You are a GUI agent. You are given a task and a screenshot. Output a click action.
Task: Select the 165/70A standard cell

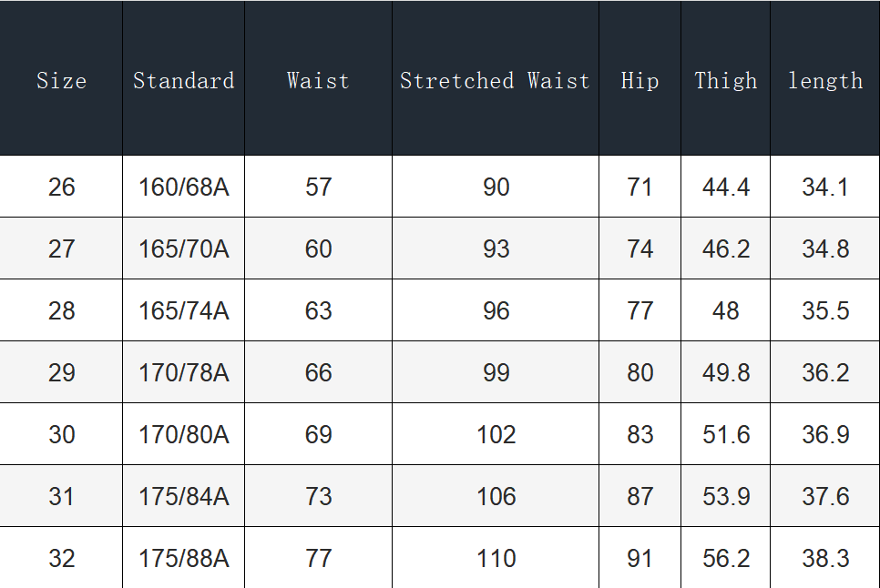tap(183, 249)
